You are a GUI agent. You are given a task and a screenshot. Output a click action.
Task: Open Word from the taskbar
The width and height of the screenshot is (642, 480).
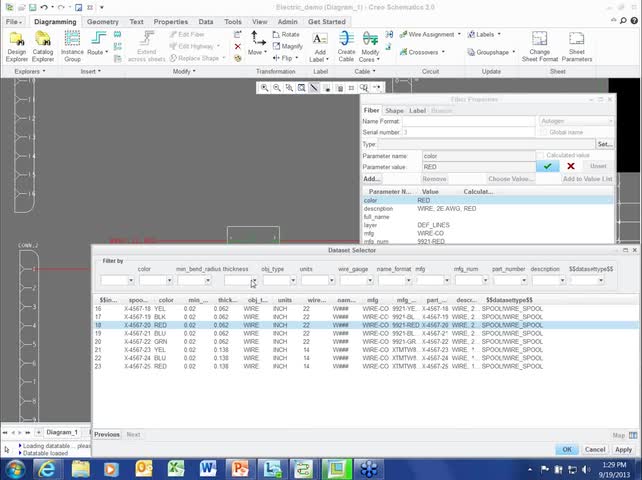coord(208,469)
